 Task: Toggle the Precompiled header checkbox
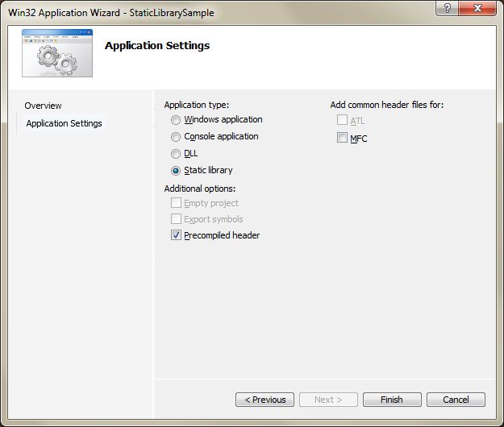pyautogui.click(x=177, y=235)
